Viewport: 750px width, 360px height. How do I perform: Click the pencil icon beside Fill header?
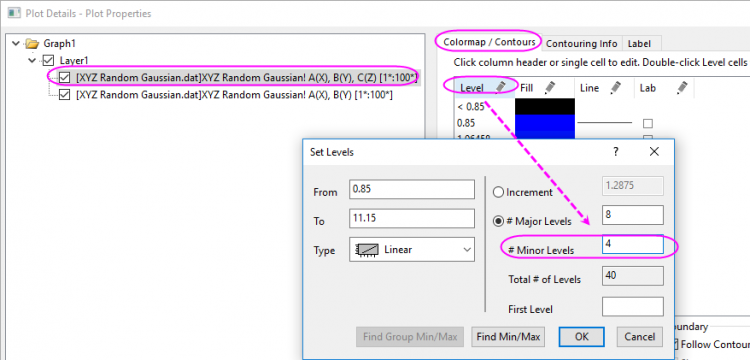coord(550,87)
